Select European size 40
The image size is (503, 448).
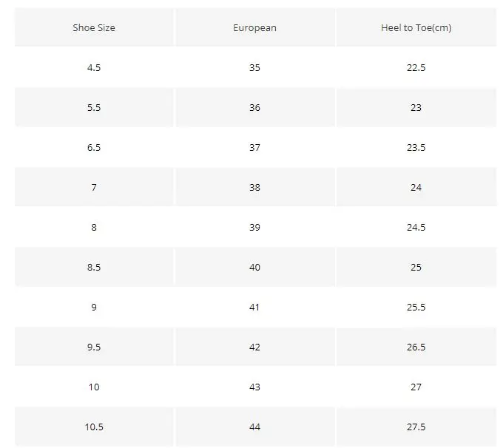(255, 267)
